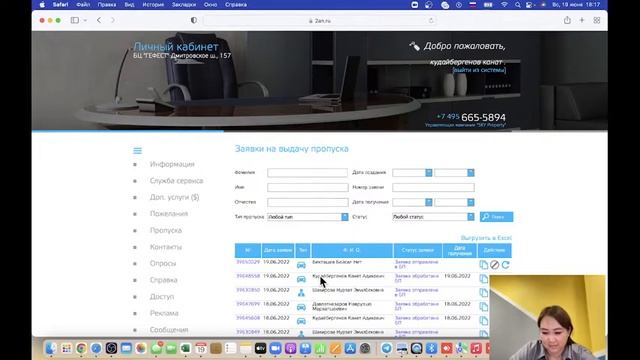Open Сообщения in the sidebar
Screen dimensions: 640x360
pos(169,330)
